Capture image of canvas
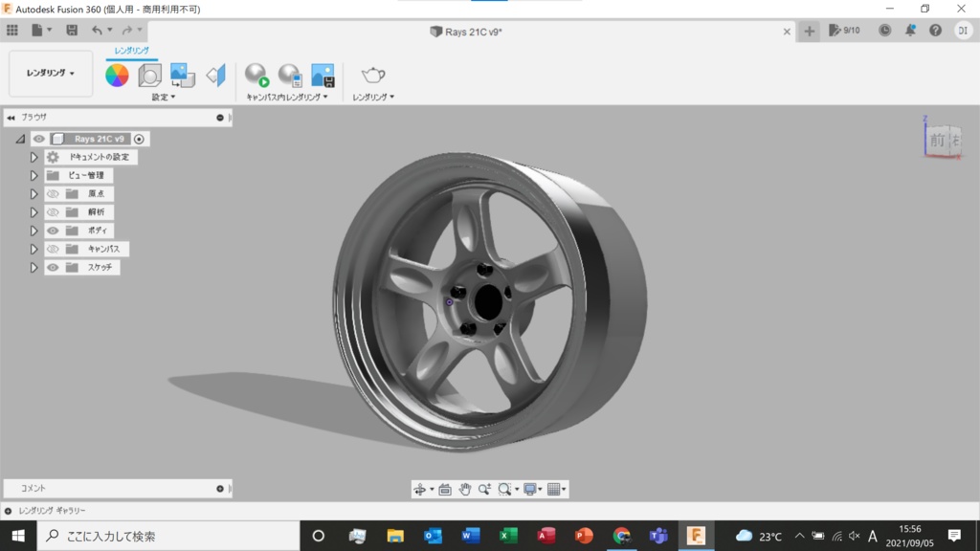 (x=323, y=76)
